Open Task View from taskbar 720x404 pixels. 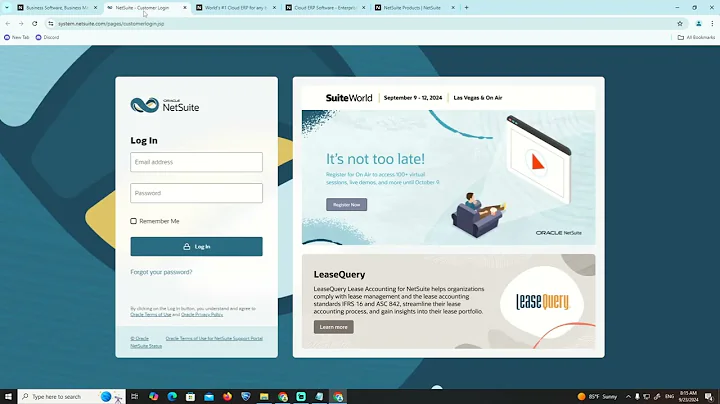pos(135,397)
